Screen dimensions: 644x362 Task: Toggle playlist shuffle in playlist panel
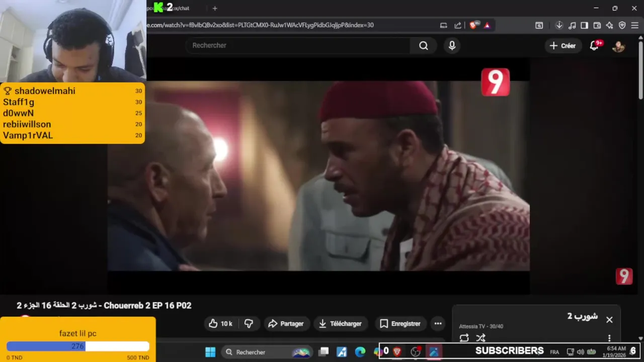coord(481,338)
